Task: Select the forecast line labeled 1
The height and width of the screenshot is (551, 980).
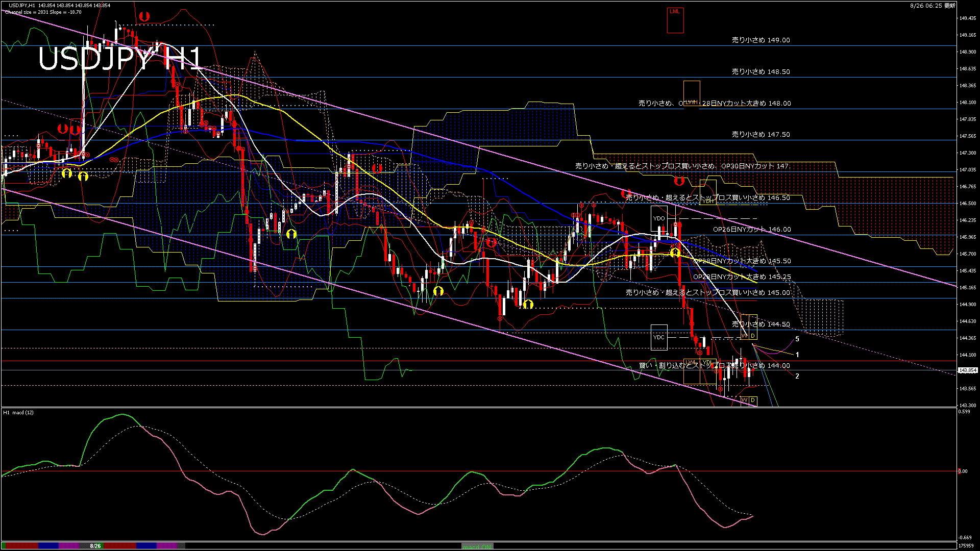Action: pos(797,355)
